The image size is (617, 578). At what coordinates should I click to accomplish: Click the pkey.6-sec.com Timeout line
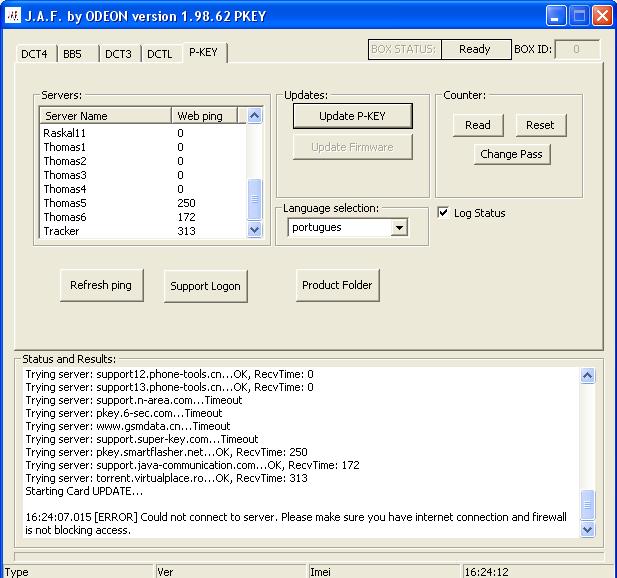pyautogui.click(x=124, y=413)
